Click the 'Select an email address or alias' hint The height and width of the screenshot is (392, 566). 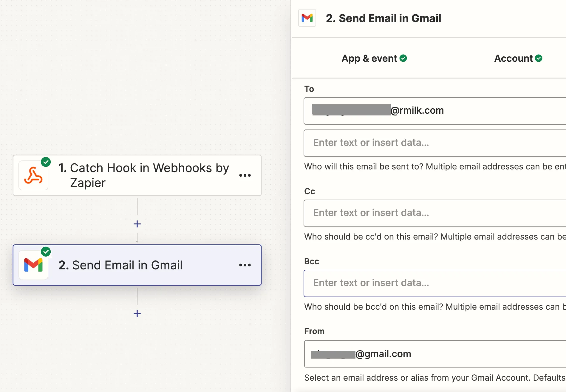[x=435, y=378]
